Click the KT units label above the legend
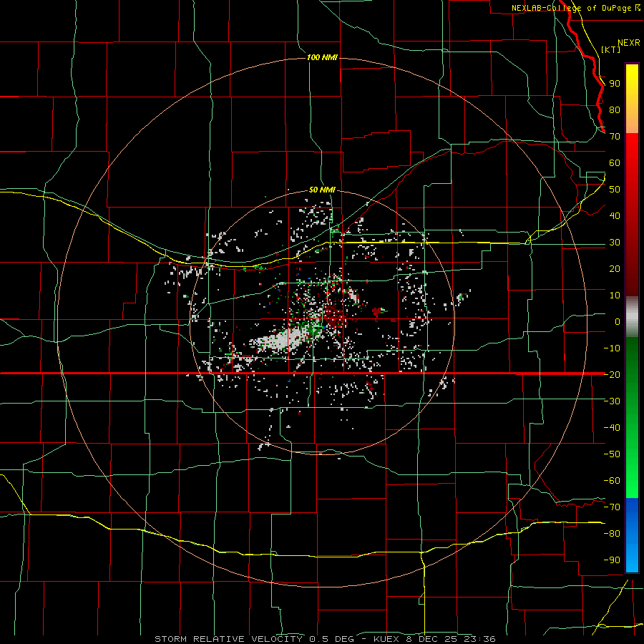 click(x=611, y=49)
